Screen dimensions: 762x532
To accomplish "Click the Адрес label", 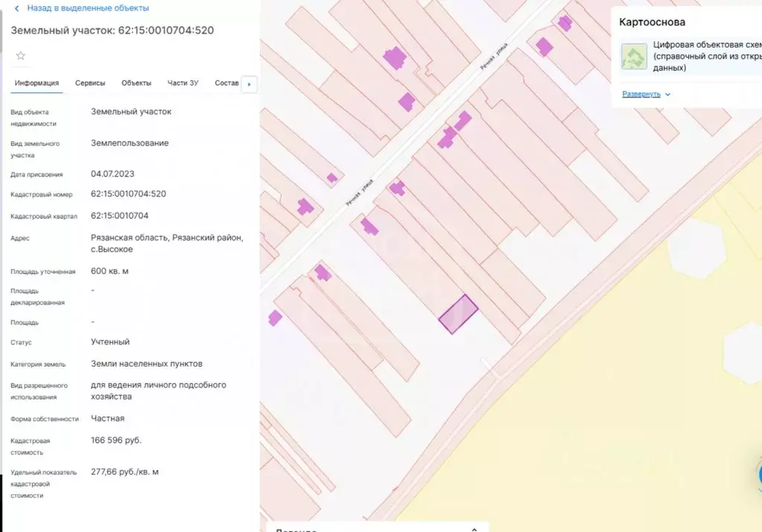I will point(20,238).
